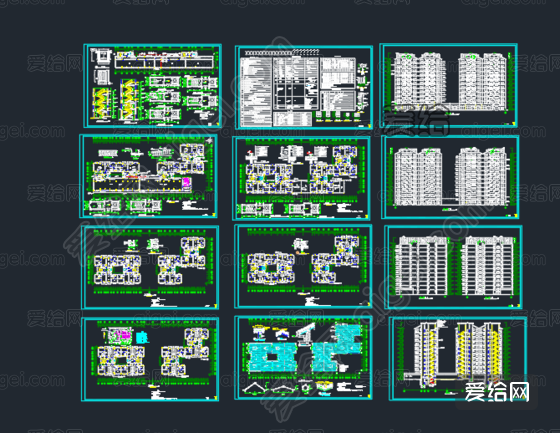Click the cyan teal block in bottom-left sheet
This screenshot has height=433, width=560.
pos(142,337)
